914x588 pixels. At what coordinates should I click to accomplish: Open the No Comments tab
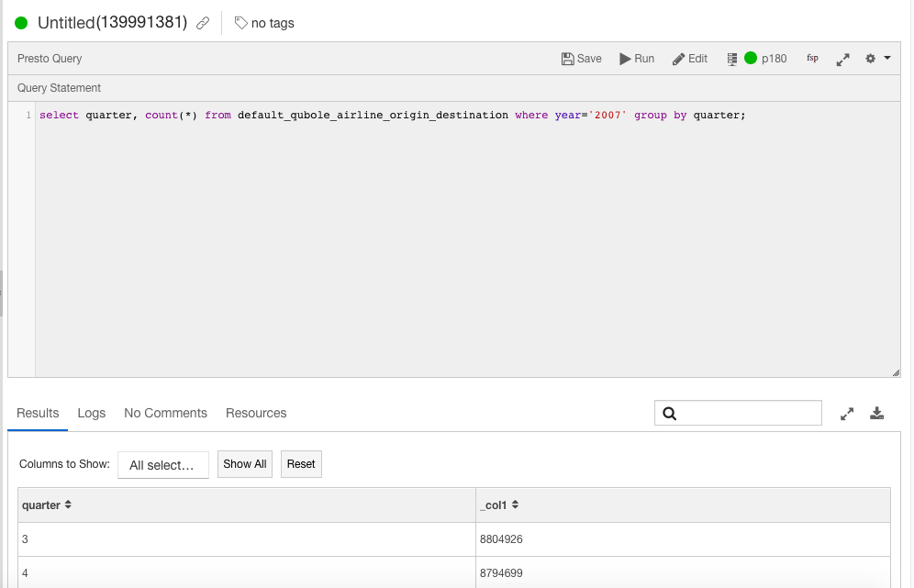(x=165, y=413)
